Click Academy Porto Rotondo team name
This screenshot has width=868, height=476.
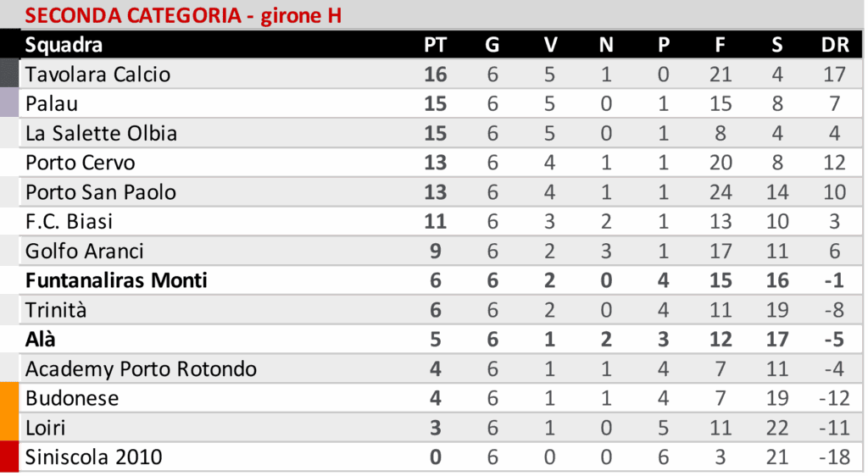point(141,369)
